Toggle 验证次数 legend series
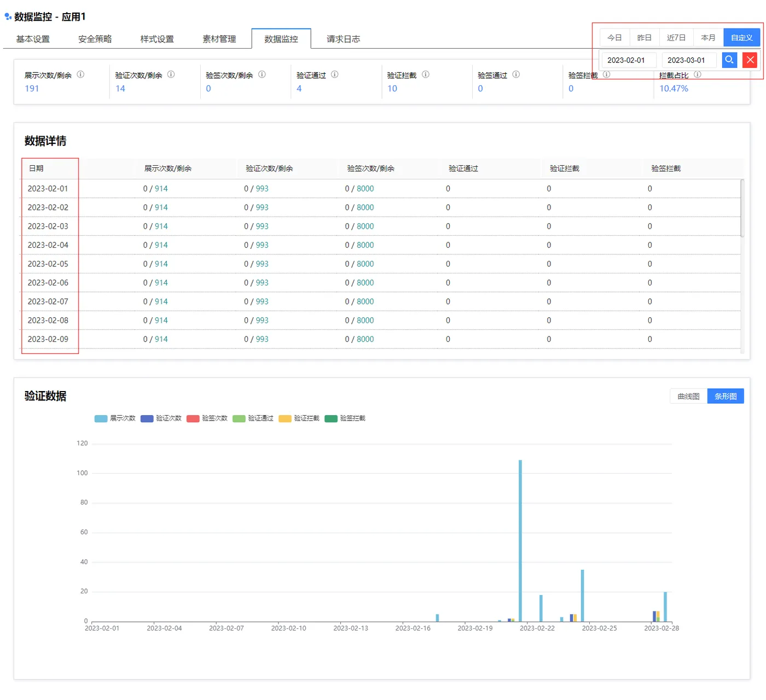 (161, 418)
